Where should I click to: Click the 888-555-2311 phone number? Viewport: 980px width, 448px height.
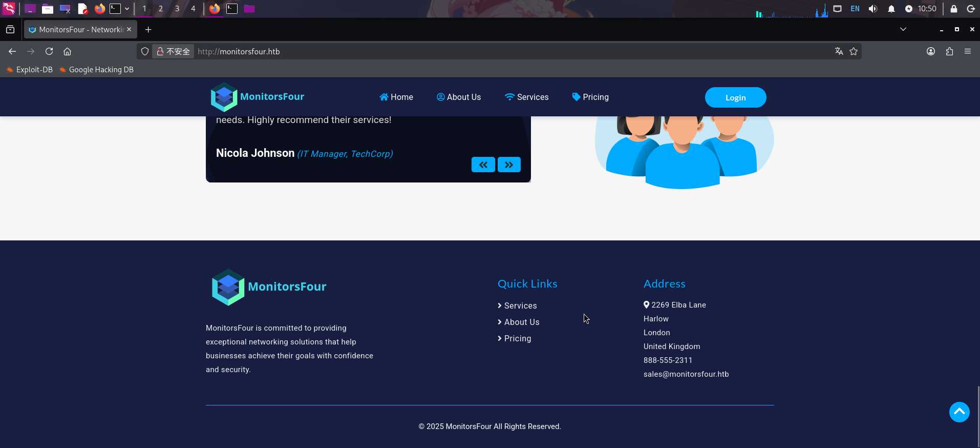[x=668, y=360]
